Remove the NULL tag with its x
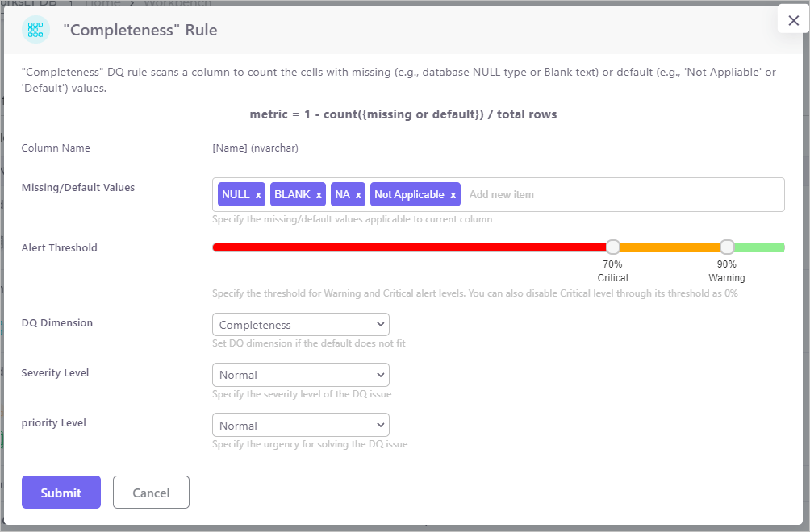Image resolution: width=810 pixels, height=532 pixels. pos(258,195)
